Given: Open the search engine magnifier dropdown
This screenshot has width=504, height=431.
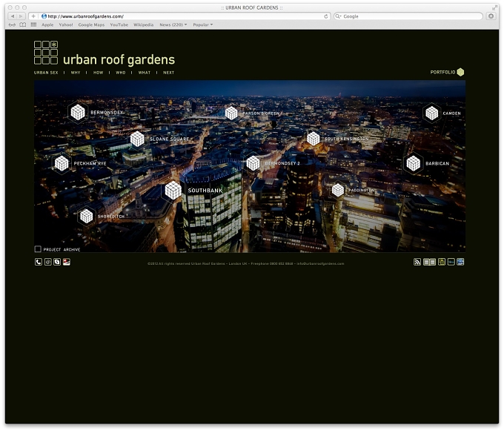Looking at the screenshot, I should click(x=338, y=16).
